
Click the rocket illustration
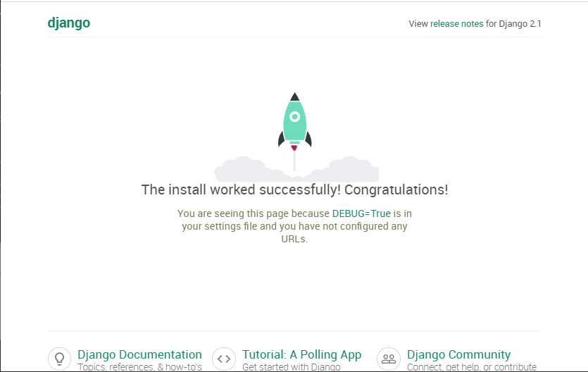point(295,123)
